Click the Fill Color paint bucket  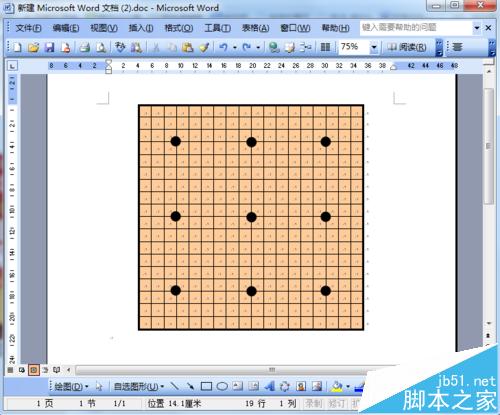point(337,386)
